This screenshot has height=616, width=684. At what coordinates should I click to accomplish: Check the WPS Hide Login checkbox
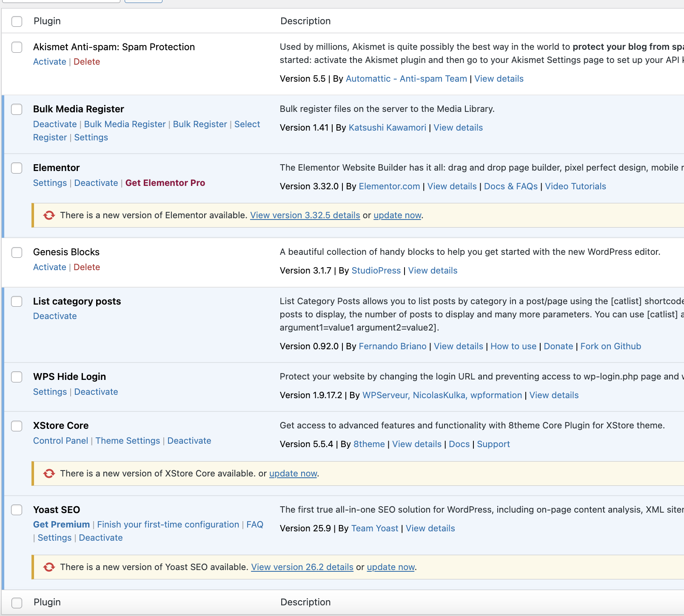[17, 377]
